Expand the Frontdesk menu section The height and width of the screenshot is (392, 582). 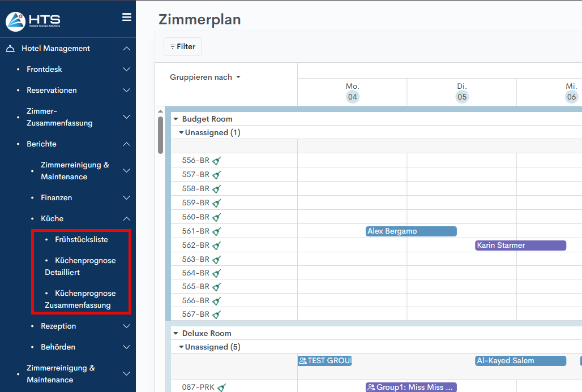(127, 70)
